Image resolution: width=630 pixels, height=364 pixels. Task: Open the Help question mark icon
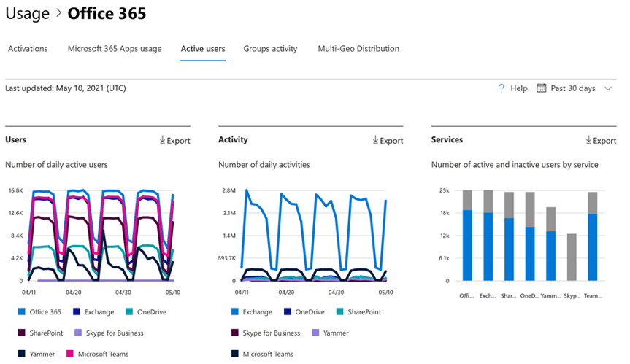(501, 88)
